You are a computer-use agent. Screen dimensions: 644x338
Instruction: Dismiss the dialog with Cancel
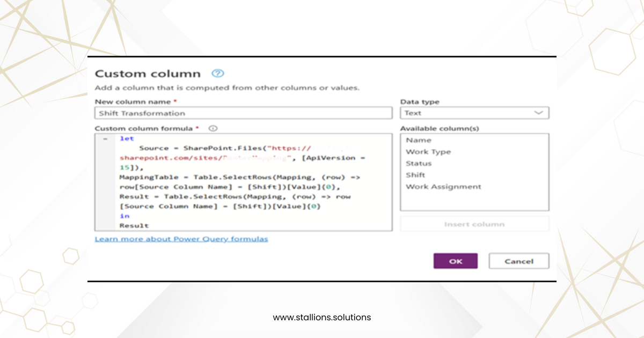coord(518,261)
